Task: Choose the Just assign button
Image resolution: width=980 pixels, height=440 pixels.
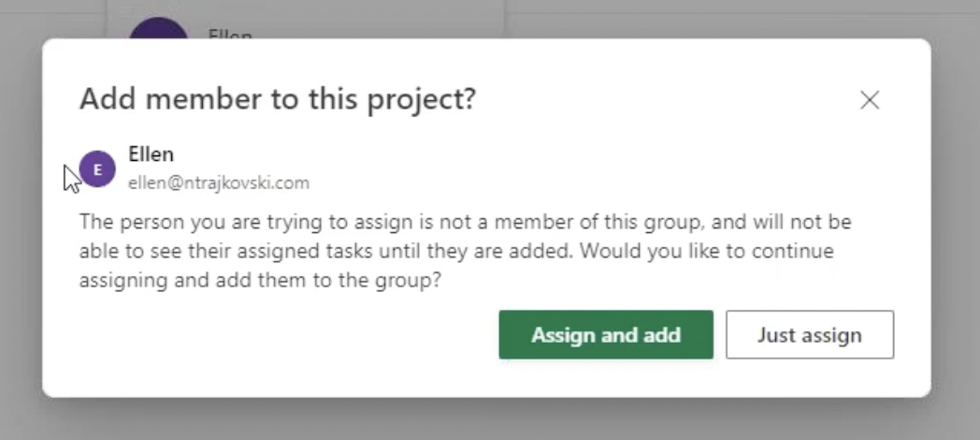Action: [809, 335]
